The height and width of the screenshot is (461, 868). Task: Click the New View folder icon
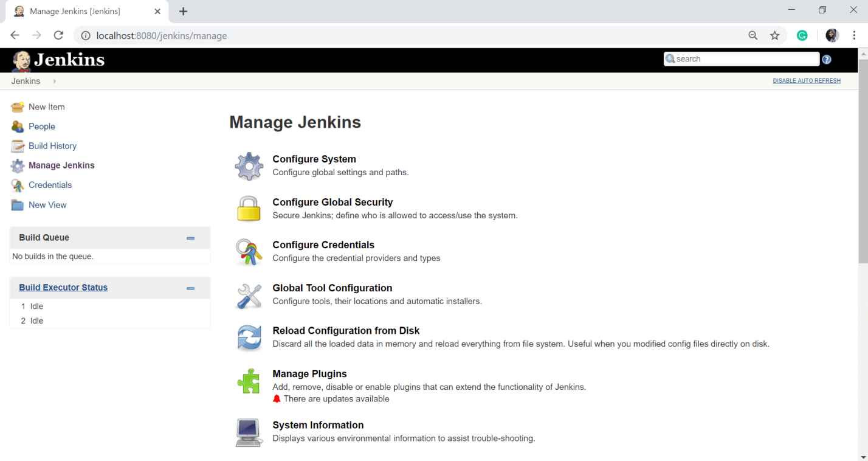click(18, 205)
